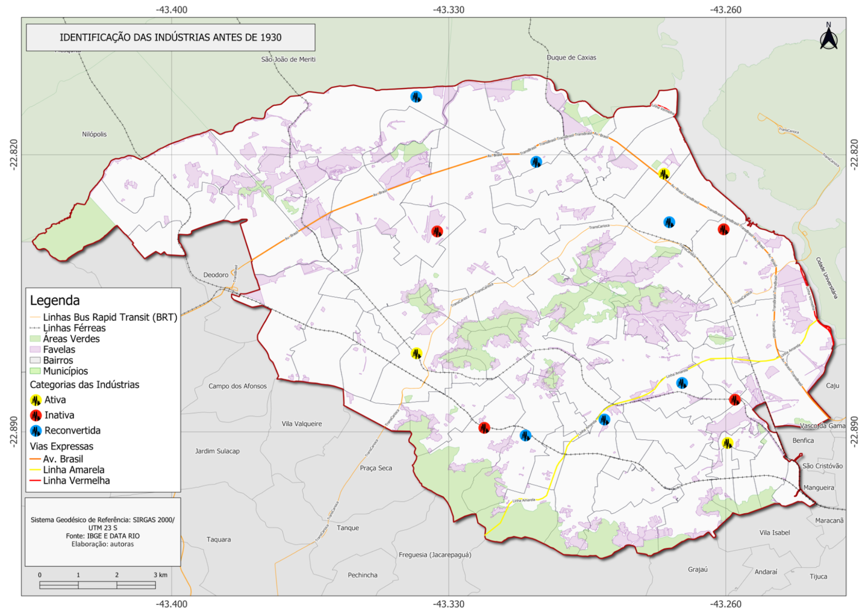Viewport: 868px width, 614px height.
Task: Select yellow industry marker on Av. Brasil line
Action: (663, 174)
